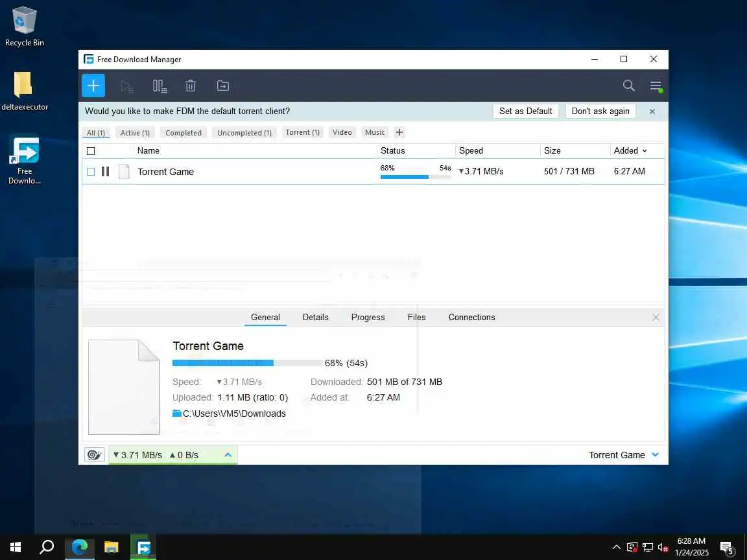Add a new tag filter with plus

click(399, 132)
